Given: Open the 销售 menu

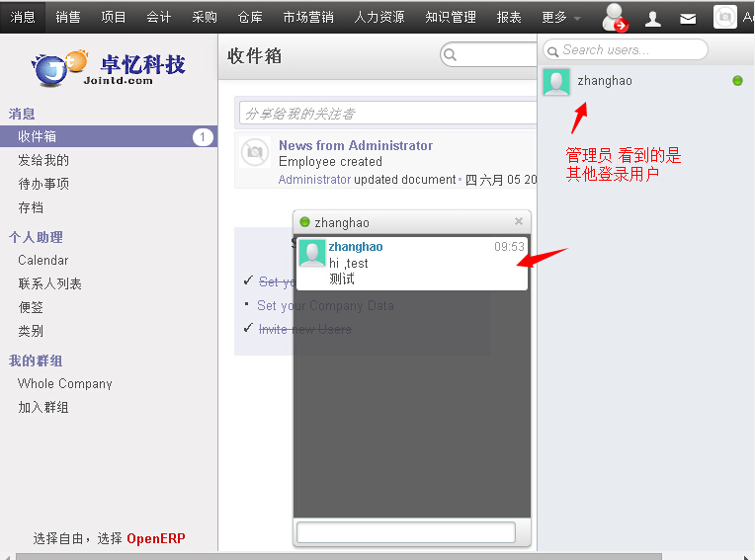Looking at the screenshot, I should pos(68,17).
